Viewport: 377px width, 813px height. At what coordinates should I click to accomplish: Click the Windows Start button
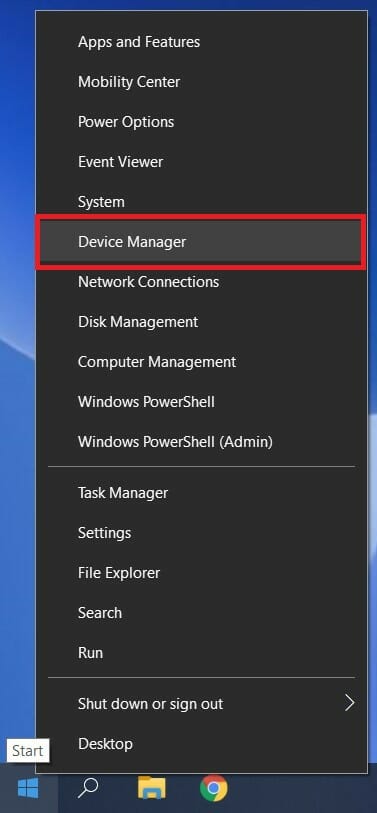28,789
